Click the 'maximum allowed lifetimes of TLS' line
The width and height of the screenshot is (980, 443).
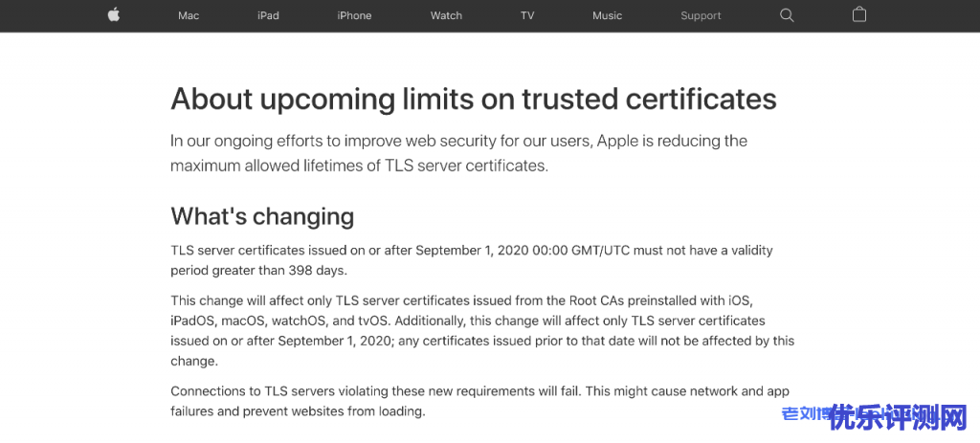[x=359, y=166]
